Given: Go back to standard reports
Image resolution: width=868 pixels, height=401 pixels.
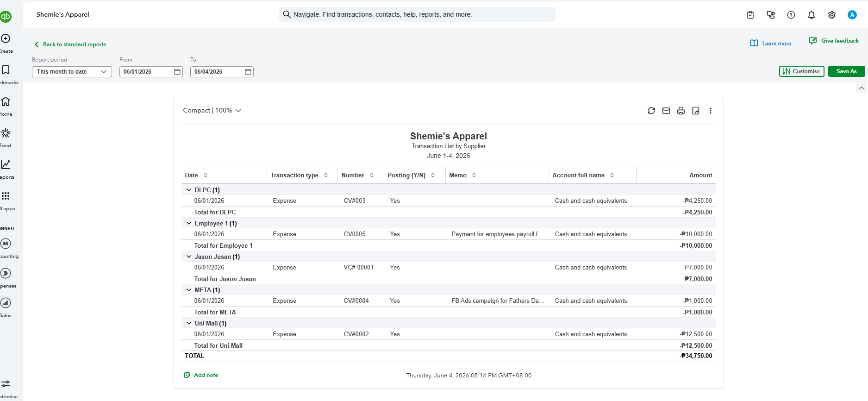Looking at the screenshot, I should coord(70,44).
